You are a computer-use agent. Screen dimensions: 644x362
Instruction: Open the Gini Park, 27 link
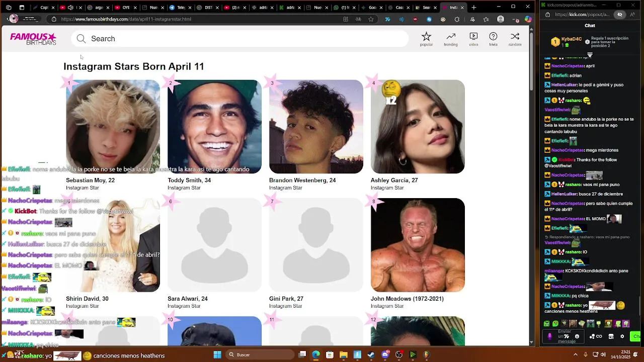[286, 299]
